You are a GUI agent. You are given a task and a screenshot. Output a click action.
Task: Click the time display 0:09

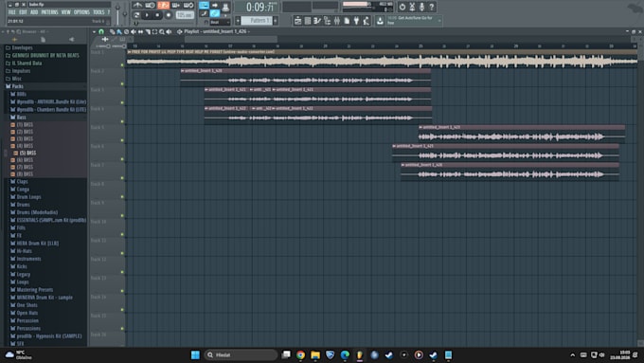(260, 7)
